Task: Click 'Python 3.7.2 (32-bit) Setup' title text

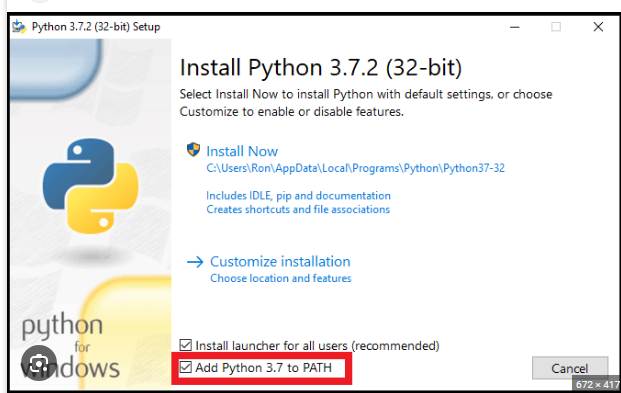Action: (96, 27)
